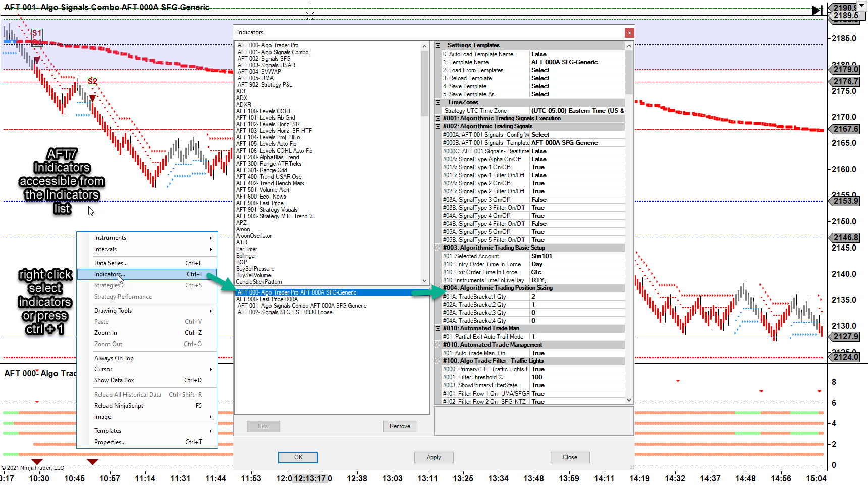The height and width of the screenshot is (489, 868).
Task: Click the scroll-to-last-bar arrow icon
Action: [x=817, y=10]
